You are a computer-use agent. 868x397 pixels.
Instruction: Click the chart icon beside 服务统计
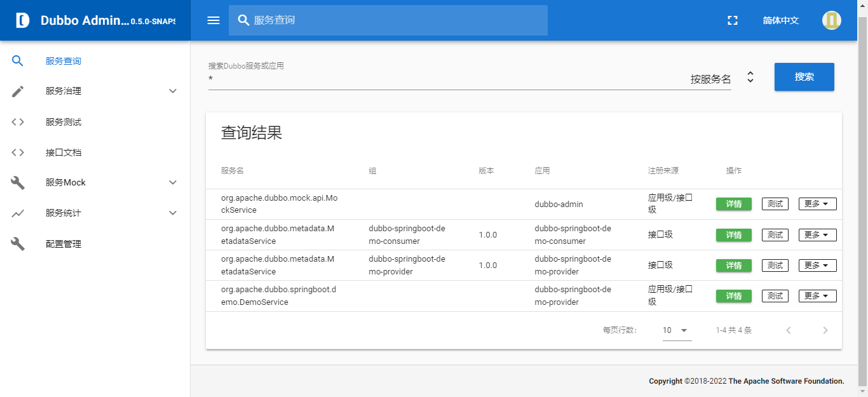(18, 213)
